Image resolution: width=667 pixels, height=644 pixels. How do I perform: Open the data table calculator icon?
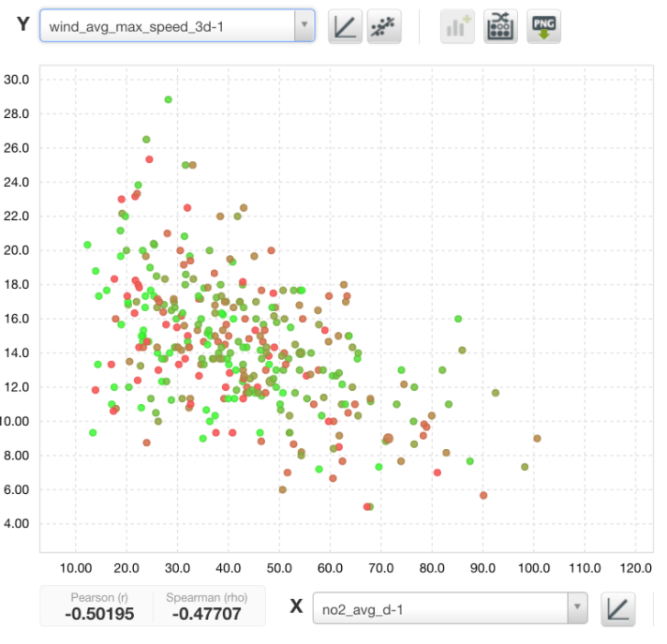pos(500,26)
